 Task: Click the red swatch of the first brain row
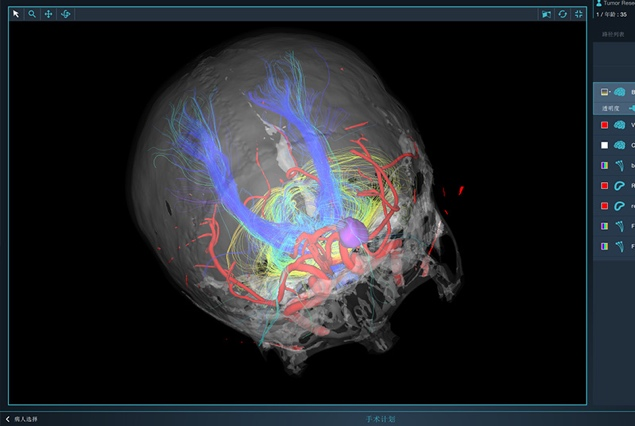pyautogui.click(x=604, y=125)
